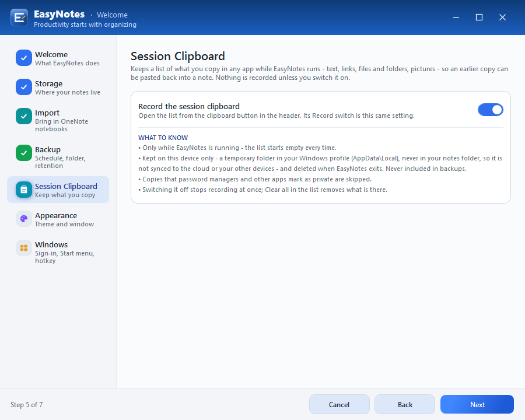Click the 'Step 5 of 7' indicator

[x=26, y=405]
